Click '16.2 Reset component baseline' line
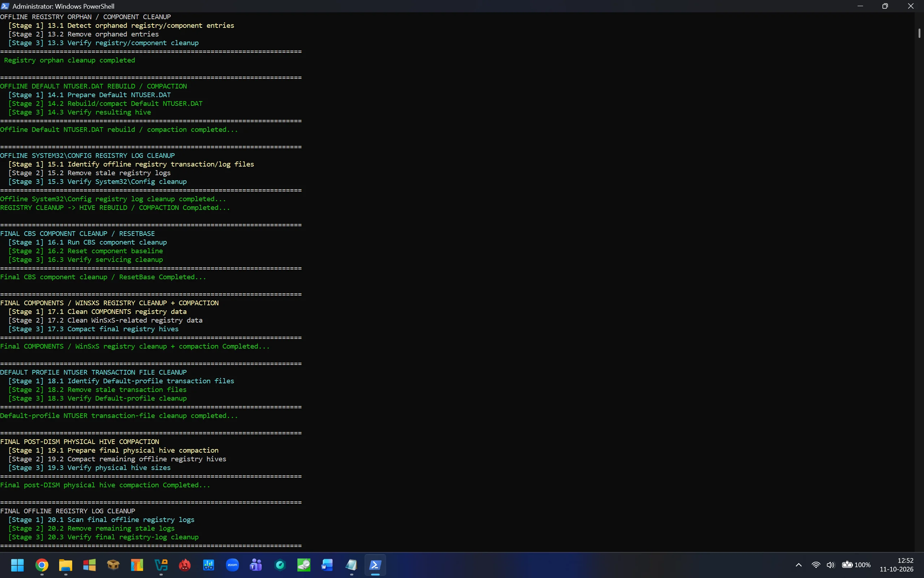Screen dimensions: 924x578 (86, 251)
